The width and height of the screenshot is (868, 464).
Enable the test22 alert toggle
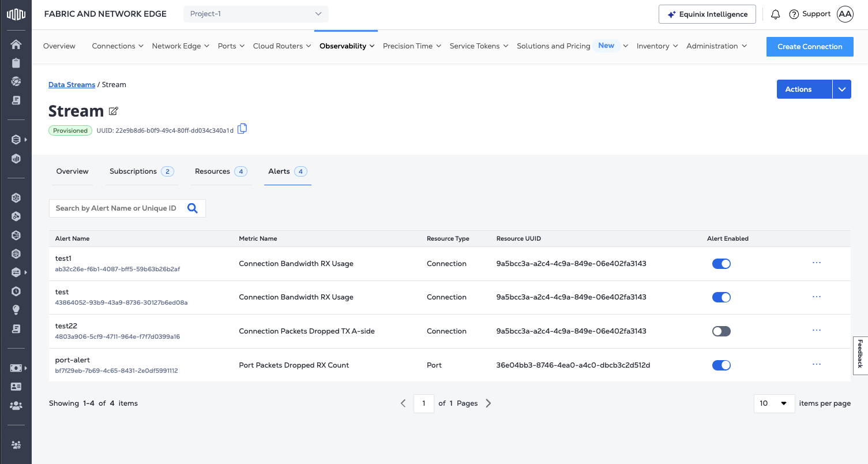[721, 331]
